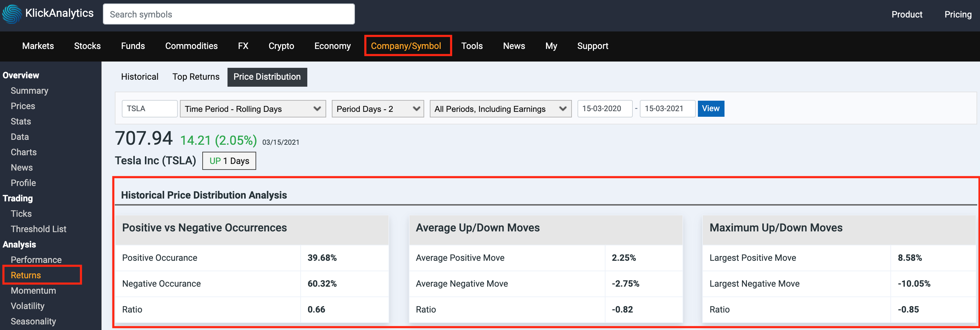Open the FX menu
The width and height of the screenshot is (980, 330).
(243, 46)
